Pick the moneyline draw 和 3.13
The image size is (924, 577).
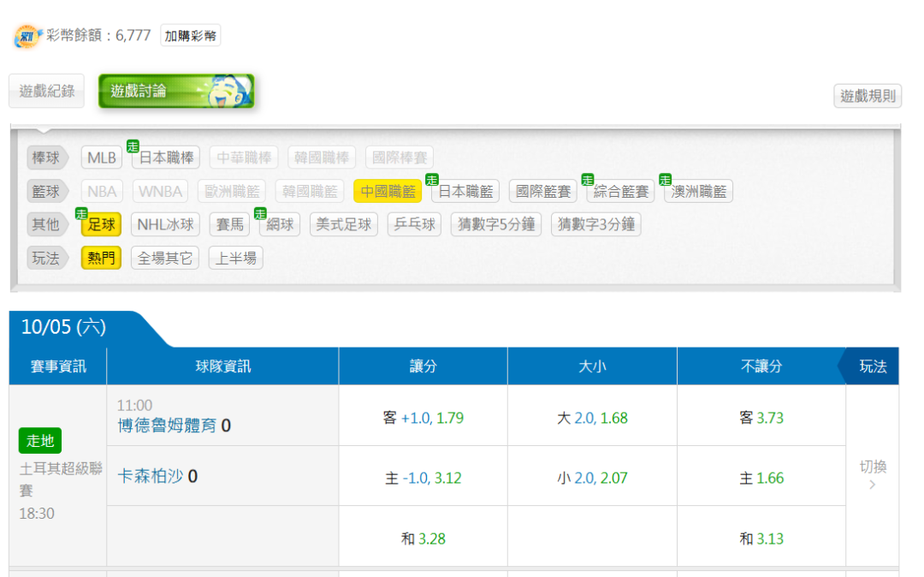761,538
